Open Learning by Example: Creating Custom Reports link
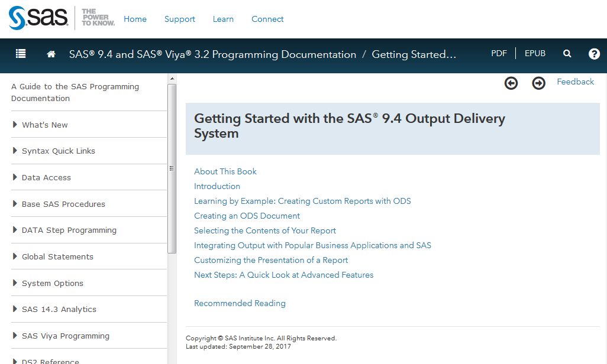This screenshot has height=364, width=607. tap(302, 201)
